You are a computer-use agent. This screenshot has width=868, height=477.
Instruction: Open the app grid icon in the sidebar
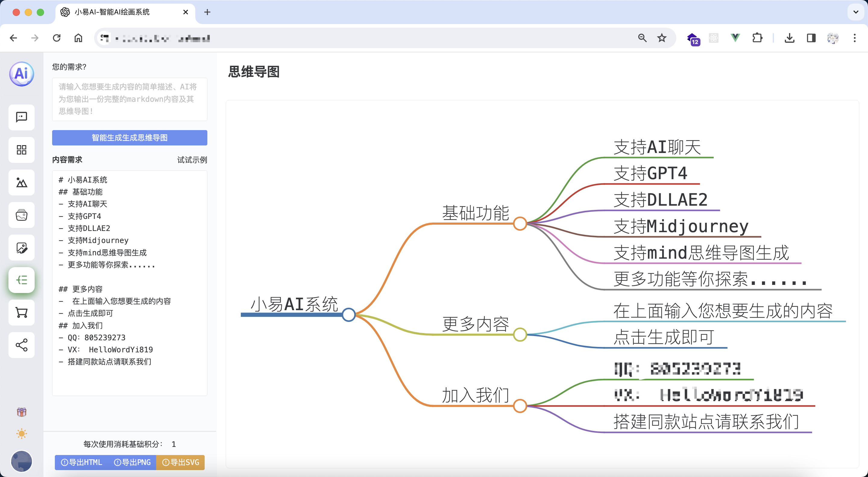click(x=22, y=150)
